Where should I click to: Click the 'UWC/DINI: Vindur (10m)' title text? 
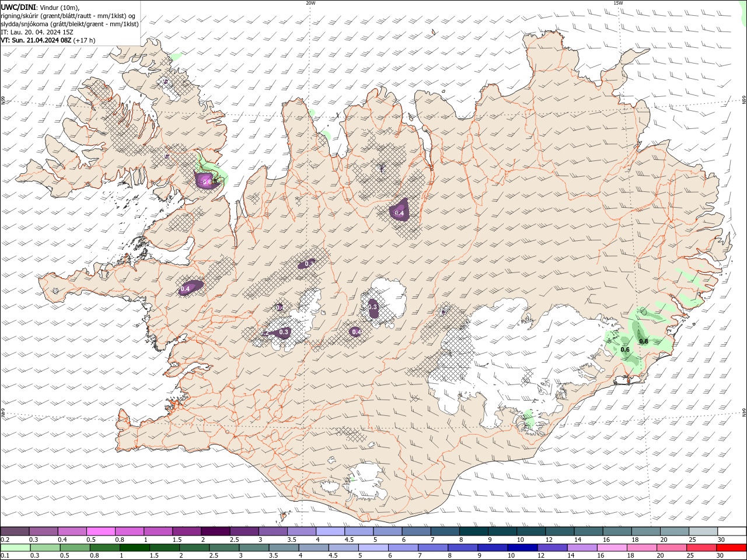40,7
